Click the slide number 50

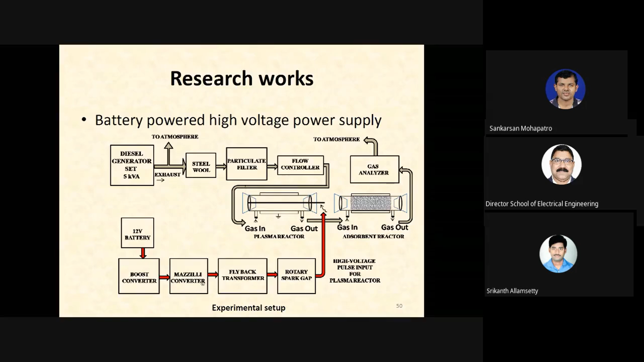pyautogui.click(x=399, y=306)
